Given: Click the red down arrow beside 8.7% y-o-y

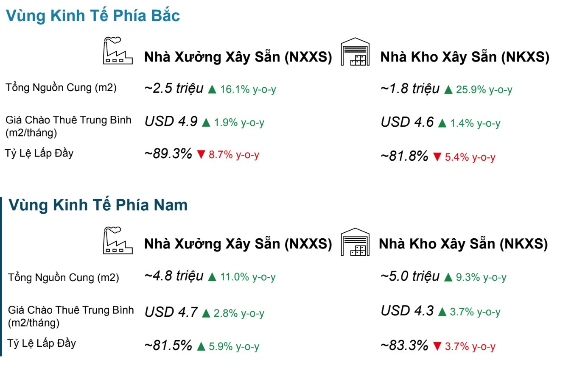Looking at the screenshot, I should [x=201, y=155].
